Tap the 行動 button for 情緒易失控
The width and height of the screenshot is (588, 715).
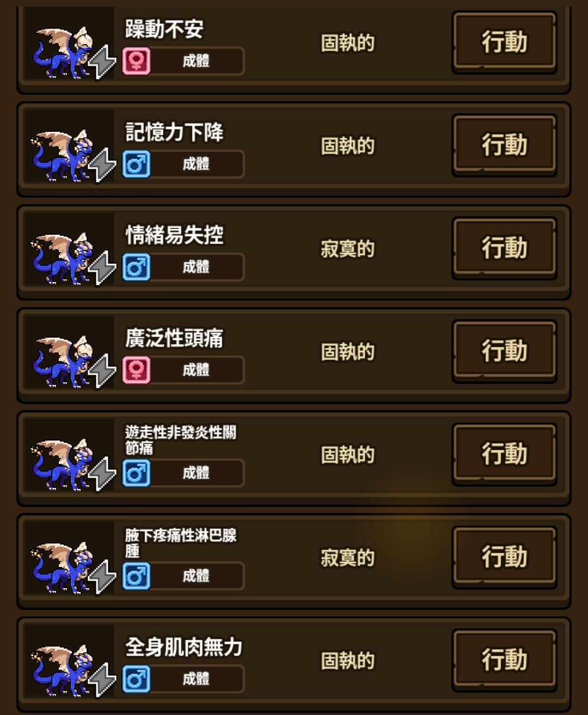504,248
